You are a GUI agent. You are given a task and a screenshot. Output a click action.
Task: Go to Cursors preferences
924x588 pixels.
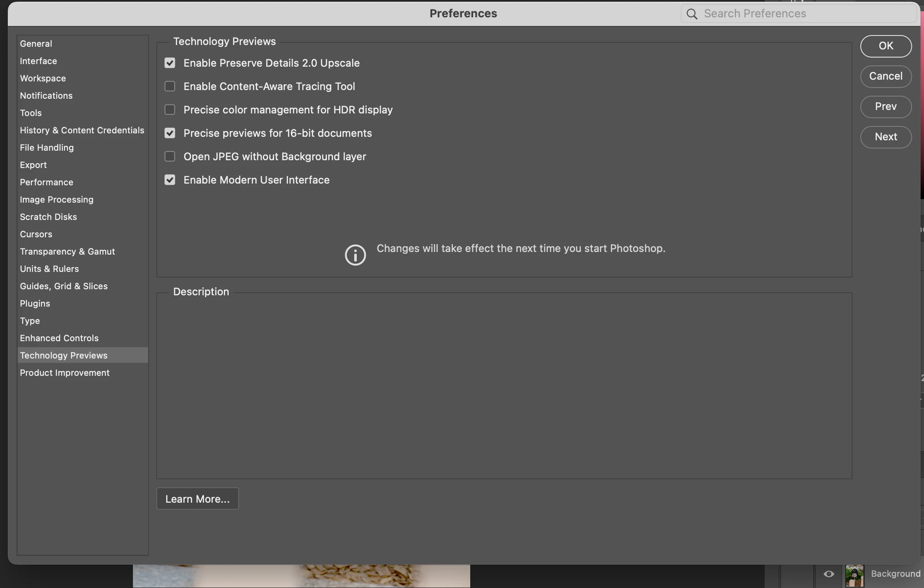pyautogui.click(x=83, y=234)
